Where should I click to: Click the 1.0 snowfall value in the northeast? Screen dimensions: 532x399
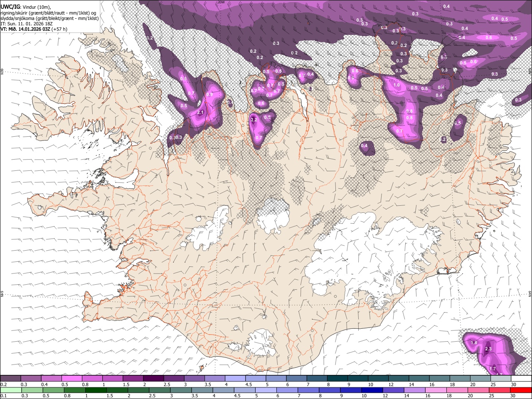397,85
